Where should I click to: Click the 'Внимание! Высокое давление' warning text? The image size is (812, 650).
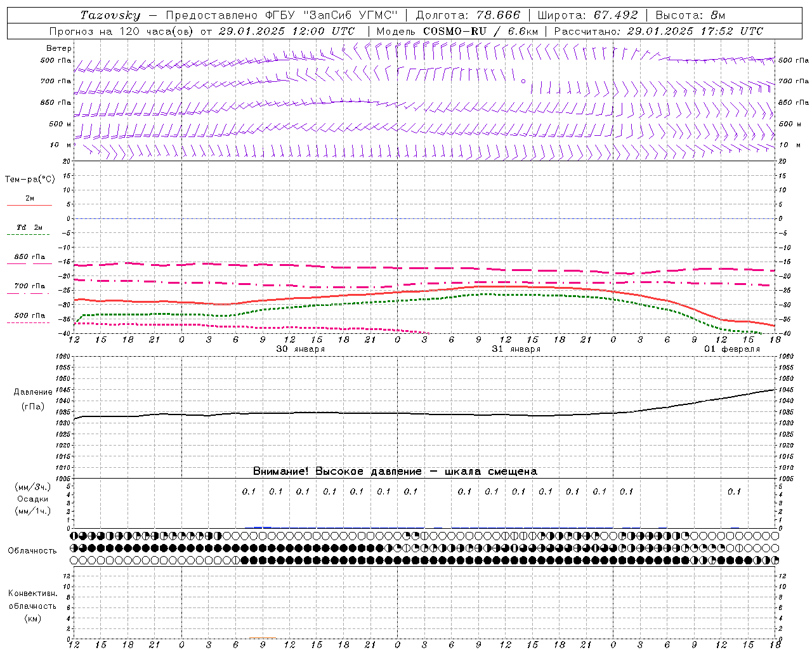(x=337, y=472)
